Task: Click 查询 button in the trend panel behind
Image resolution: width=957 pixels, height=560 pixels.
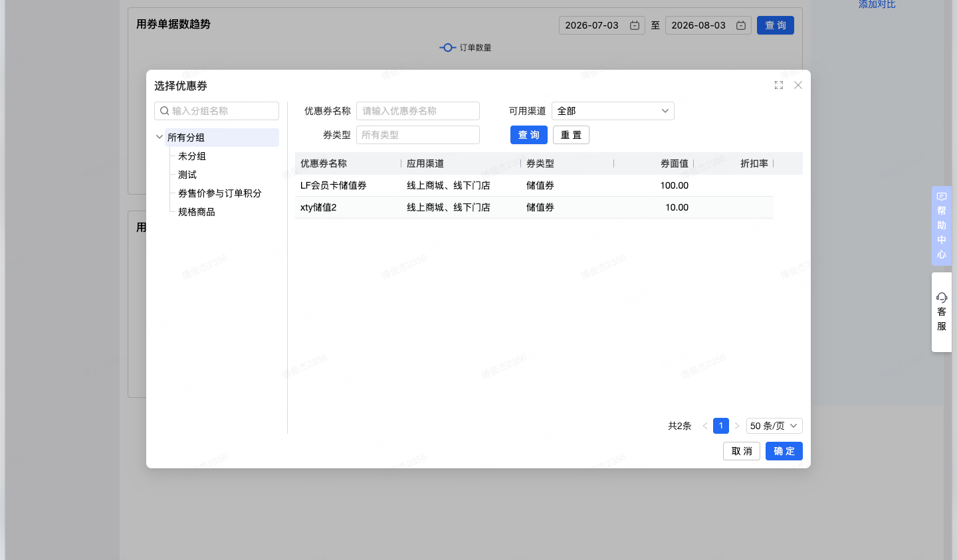Action: (x=776, y=25)
